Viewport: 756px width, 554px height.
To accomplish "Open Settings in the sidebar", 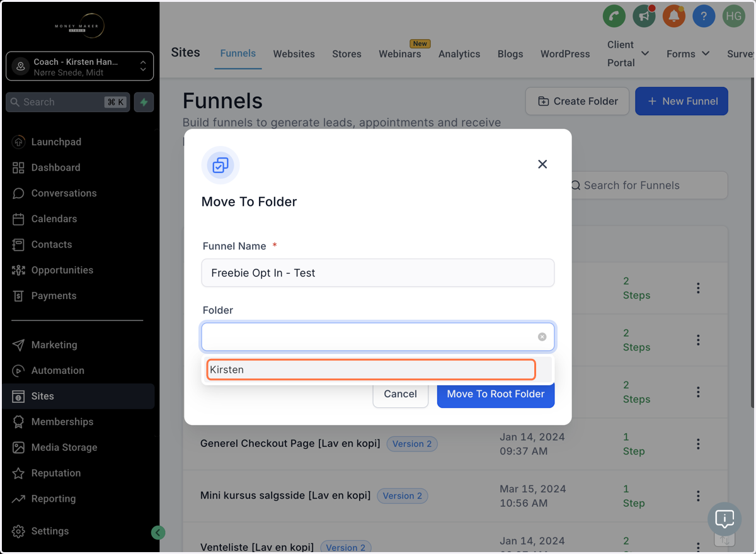I will (50, 531).
